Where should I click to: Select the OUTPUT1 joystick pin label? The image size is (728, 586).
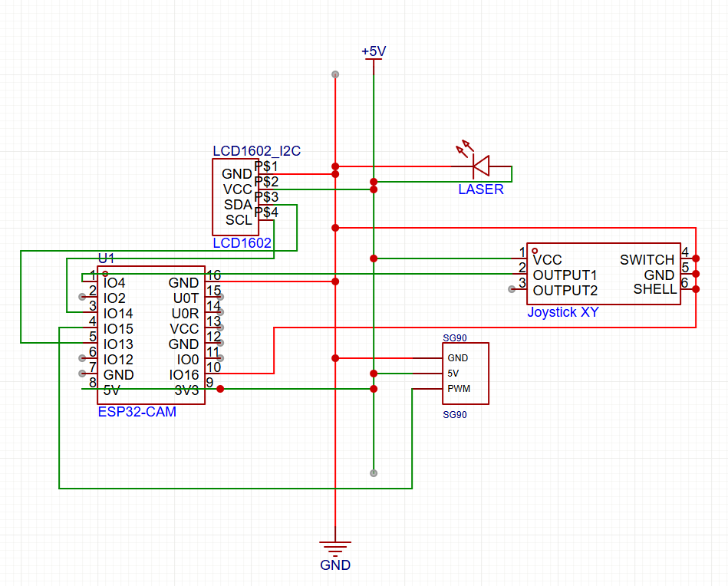point(565,275)
